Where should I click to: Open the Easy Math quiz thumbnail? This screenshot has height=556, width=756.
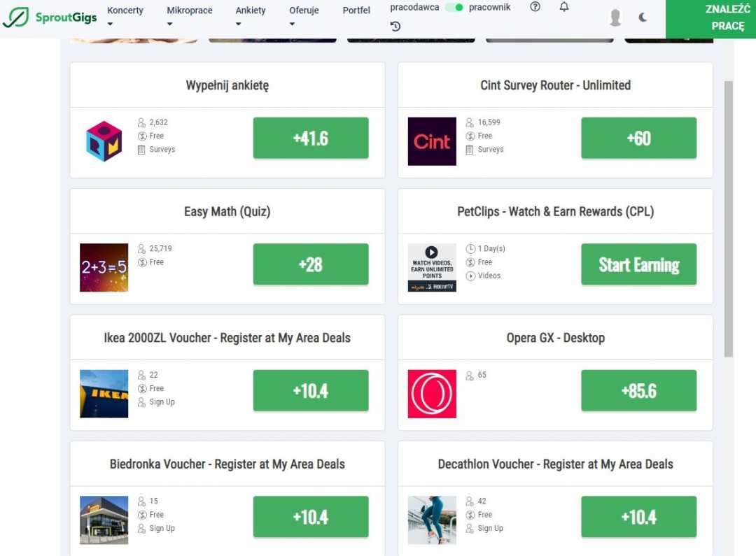pos(104,268)
